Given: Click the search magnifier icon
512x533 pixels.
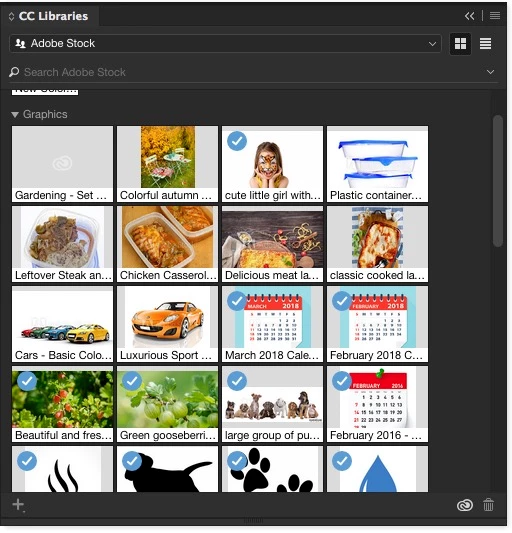Looking at the screenshot, I should pos(14,72).
